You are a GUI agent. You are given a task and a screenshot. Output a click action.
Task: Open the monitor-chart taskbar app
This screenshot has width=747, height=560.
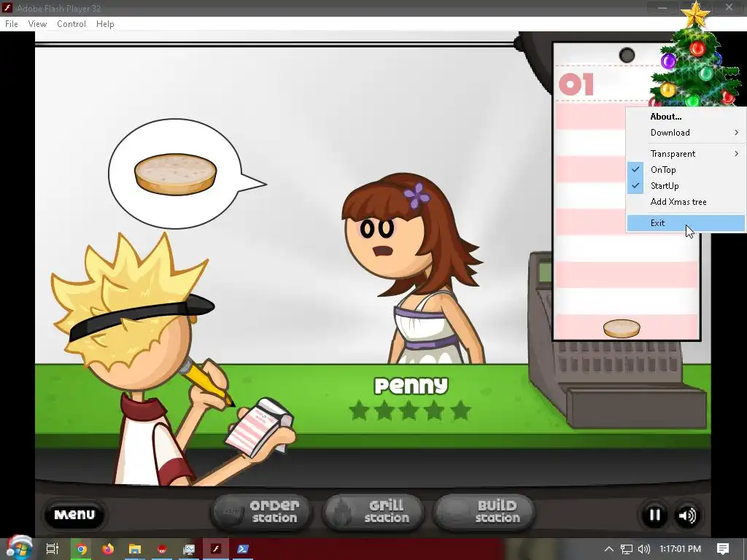pos(189,550)
